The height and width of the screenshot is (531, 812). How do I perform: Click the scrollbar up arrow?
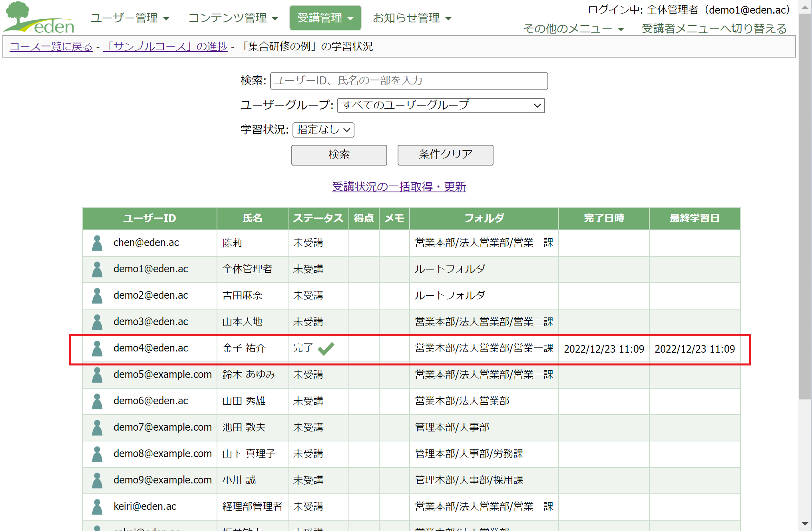pos(805,7)
